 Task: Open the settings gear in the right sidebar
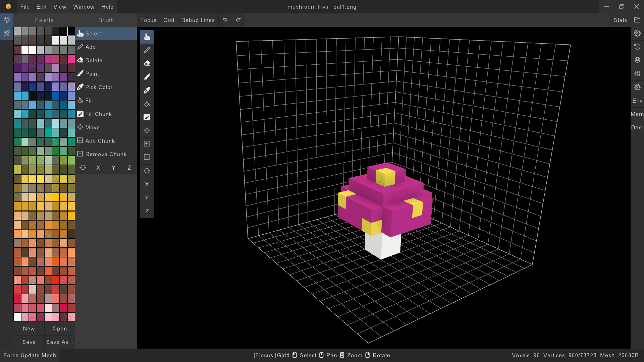(x=637, y=33)
